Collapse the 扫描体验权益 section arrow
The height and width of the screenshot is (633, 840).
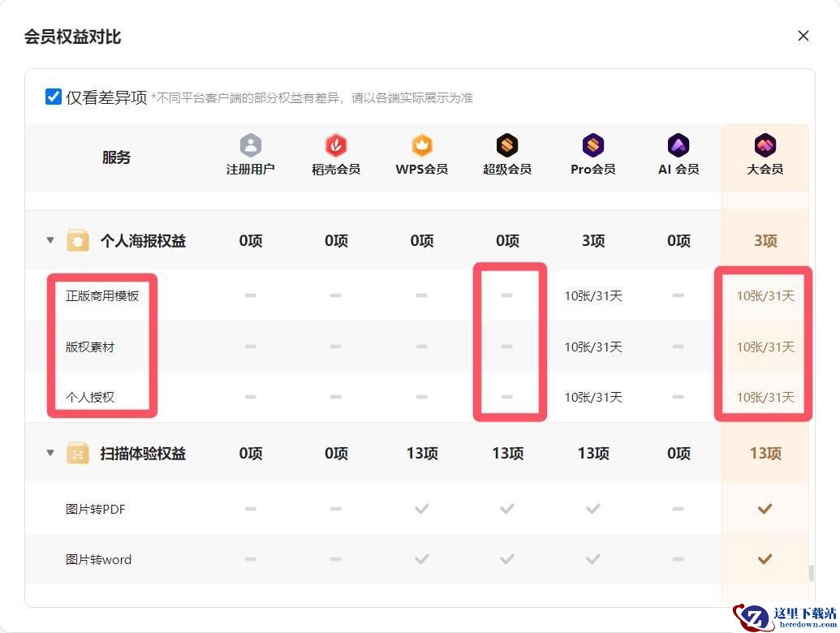(50, 453)
